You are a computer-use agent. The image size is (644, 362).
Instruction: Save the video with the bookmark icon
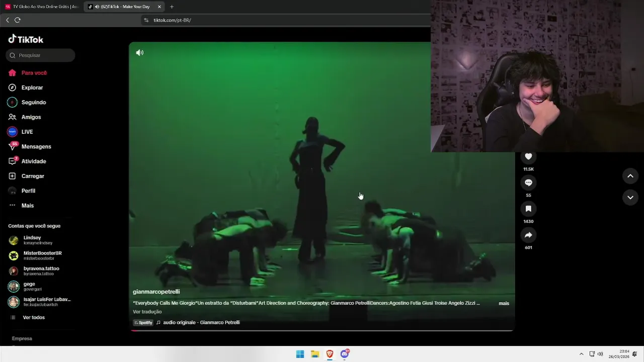(x=528, y=209)
